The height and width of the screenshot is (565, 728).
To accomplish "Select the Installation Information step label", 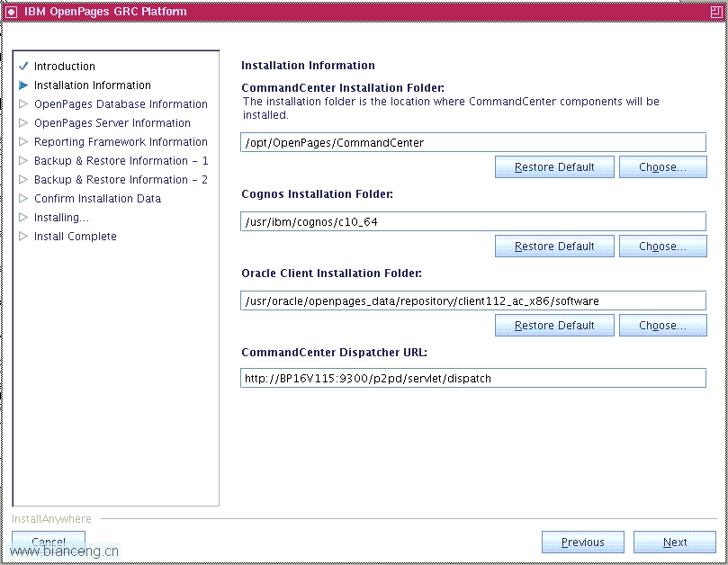I will (93, 85).
